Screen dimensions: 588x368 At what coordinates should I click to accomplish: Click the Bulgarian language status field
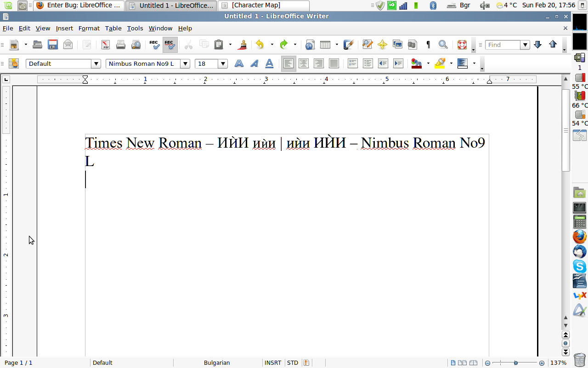[217, 363]
